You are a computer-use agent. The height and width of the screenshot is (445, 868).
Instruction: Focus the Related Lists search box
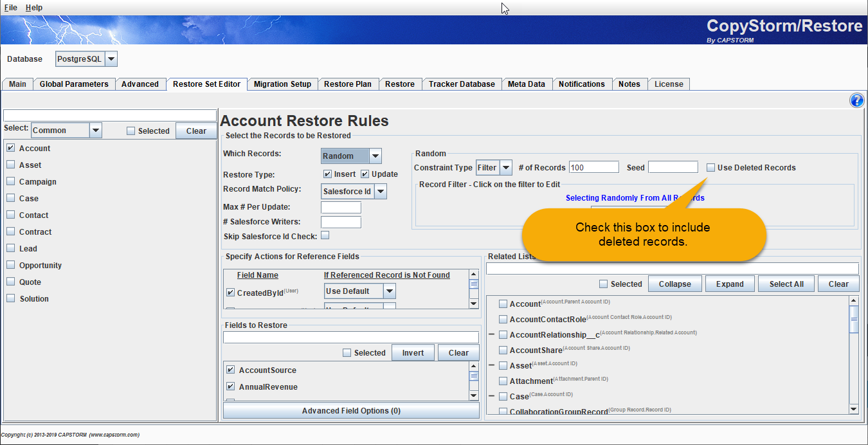point(673,268)
